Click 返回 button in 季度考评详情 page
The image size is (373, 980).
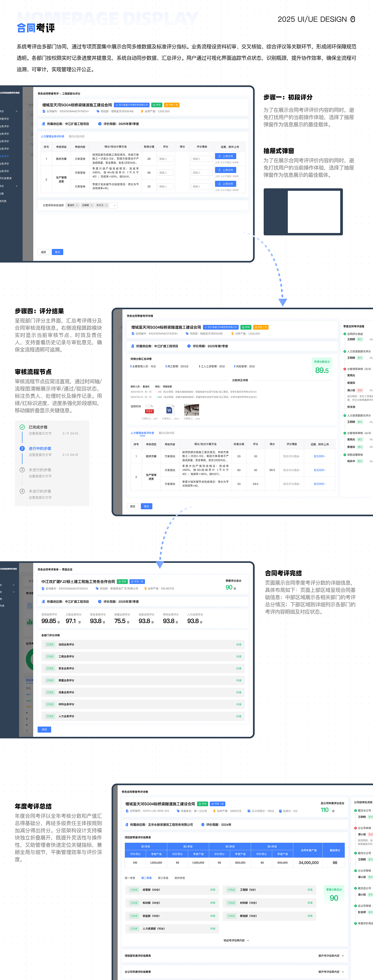[x=133, y=507]
